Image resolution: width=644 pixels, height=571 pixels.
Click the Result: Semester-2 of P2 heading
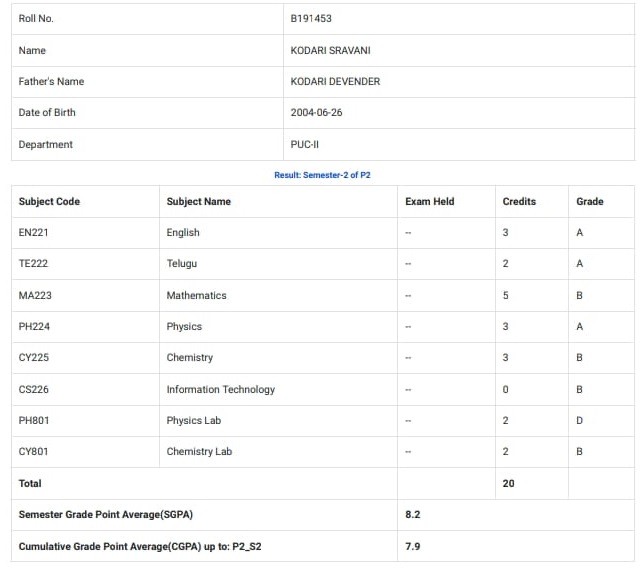(x=322, y=175)
